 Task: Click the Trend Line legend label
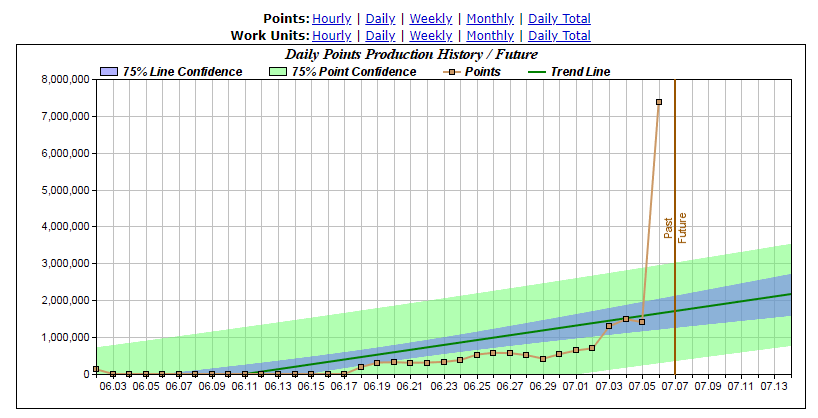pos(580,71)
